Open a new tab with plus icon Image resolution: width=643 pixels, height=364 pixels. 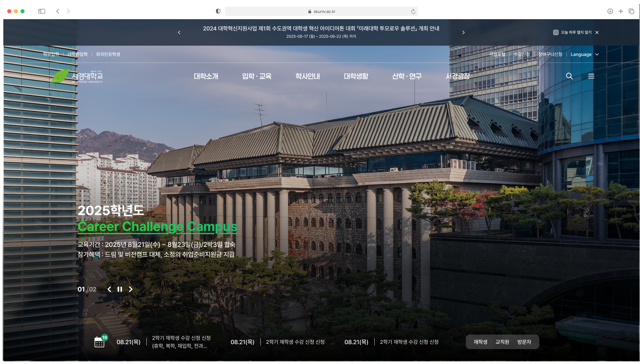pos(621,11)
